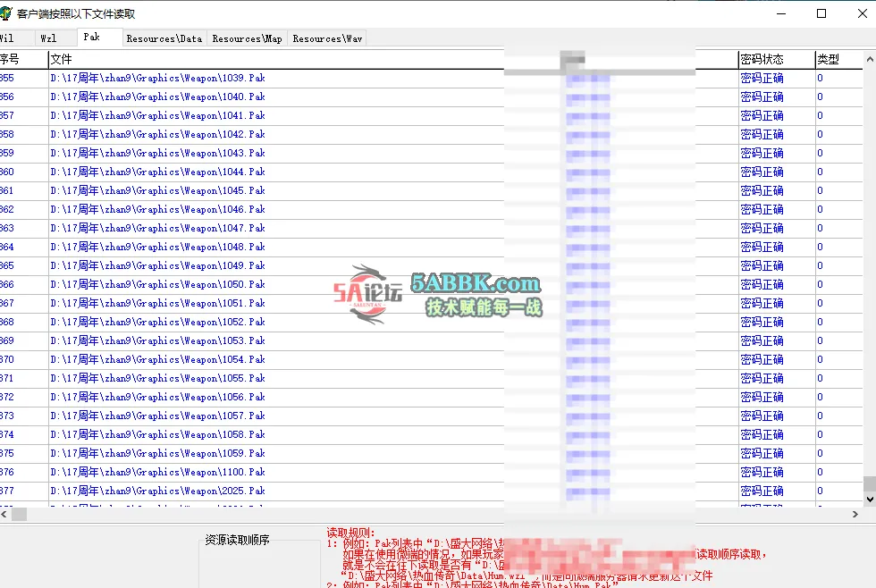Viewport: 876px width, 588px height.
Task: Select row with Weapon\1047.Pak
Action: pos(431,229)
